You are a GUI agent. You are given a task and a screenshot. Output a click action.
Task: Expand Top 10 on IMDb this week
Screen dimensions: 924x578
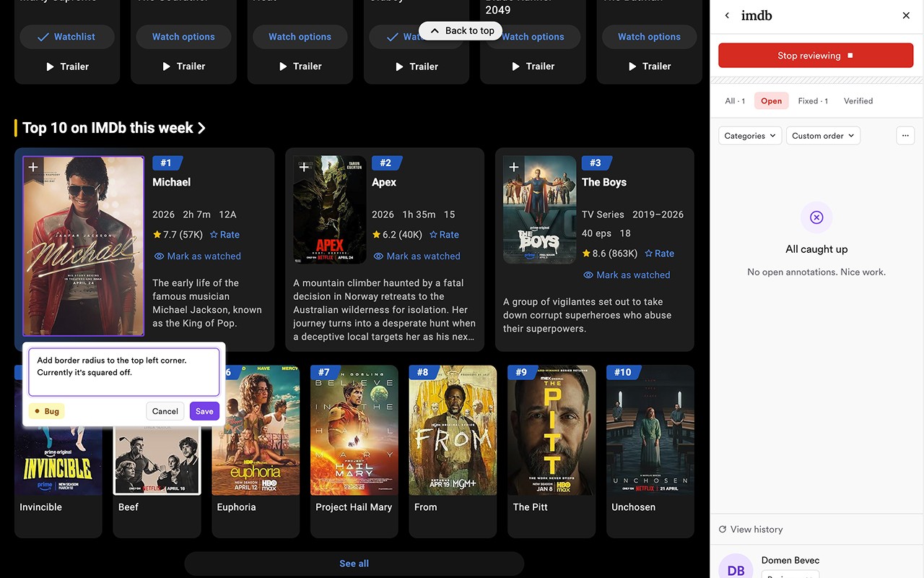pyautogui.click(x=114, y=128)
